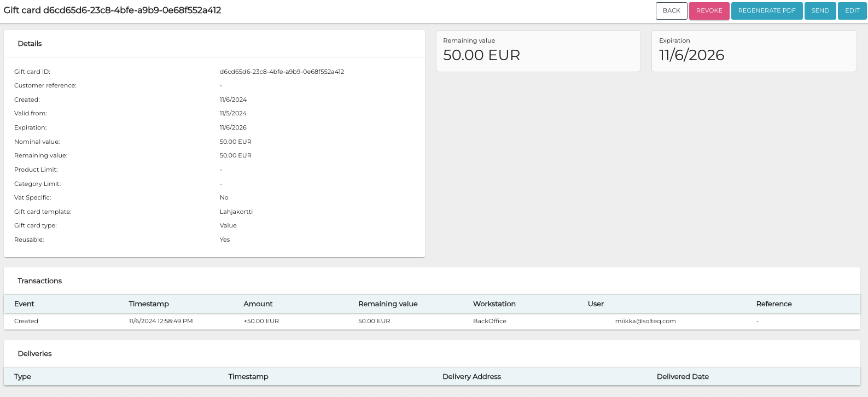Click the Reference column header
This screenshot has height=397, width=868.
773,304
